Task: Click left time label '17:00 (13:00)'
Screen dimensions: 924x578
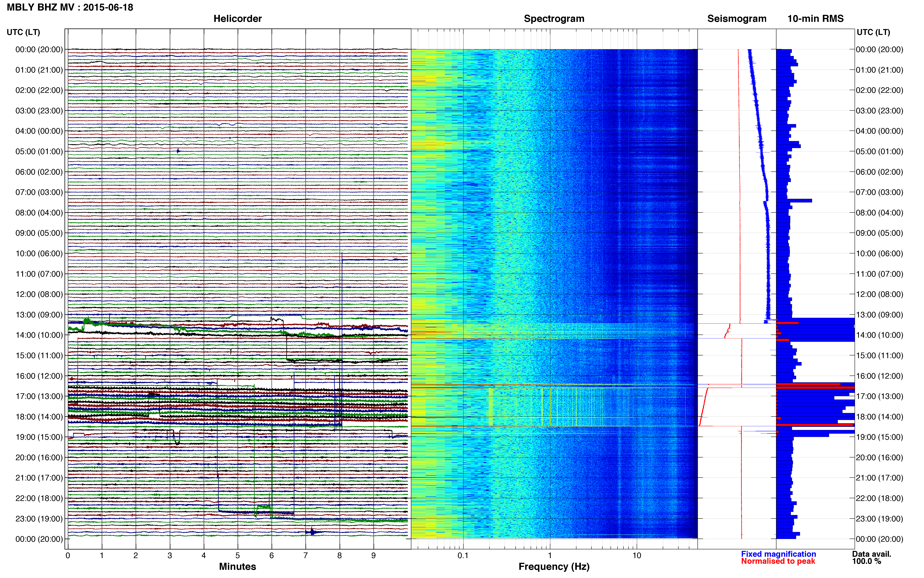Action: [39, 396]
